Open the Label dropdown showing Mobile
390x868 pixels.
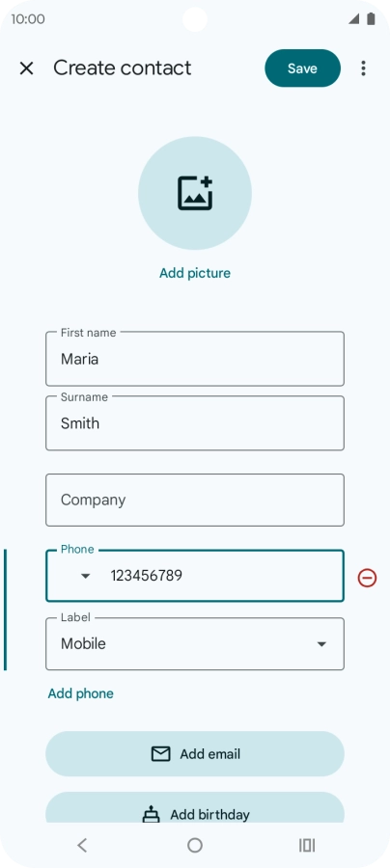coord(195,644)
